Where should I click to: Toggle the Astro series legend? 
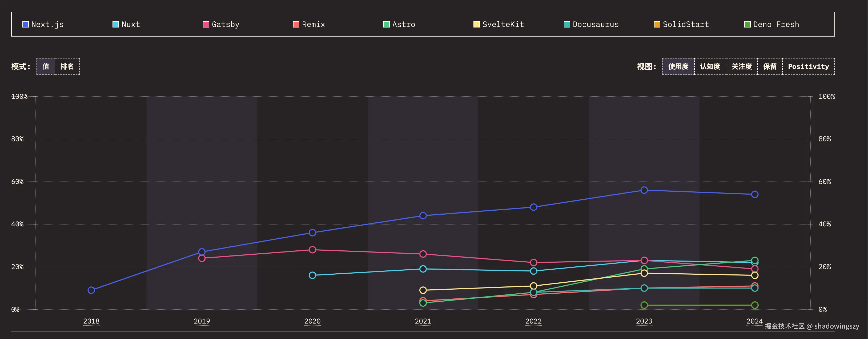pos(403,24)
